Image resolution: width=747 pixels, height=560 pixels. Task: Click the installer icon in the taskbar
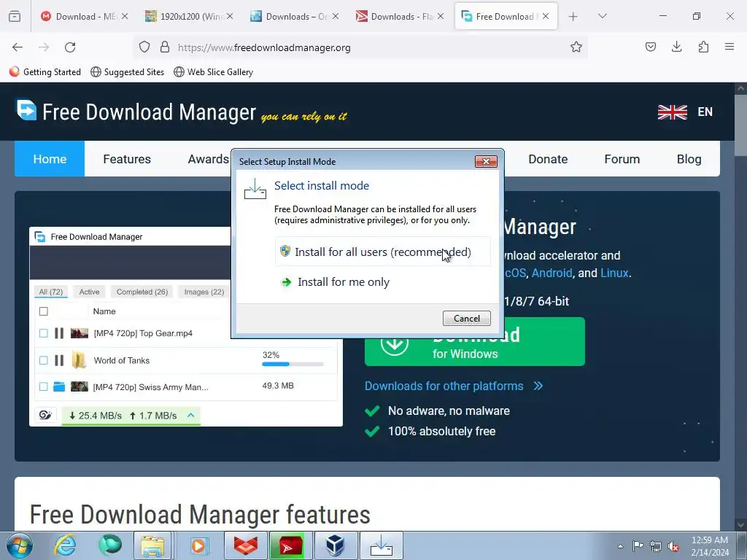[x=381, y=545]
